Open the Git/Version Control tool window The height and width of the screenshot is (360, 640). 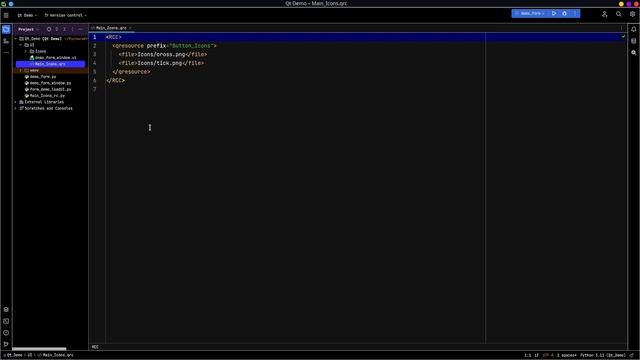pos(6,344)
